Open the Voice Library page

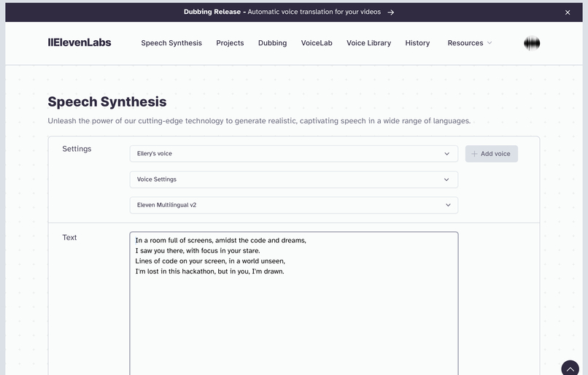point(368,43)
